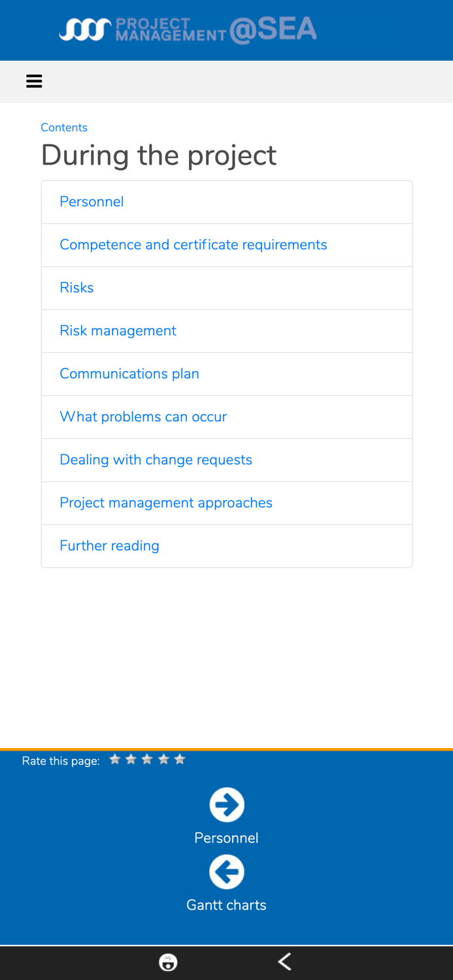Open the Risks page
The height and width of the screenshot is (980, 453).
(76, 287)
